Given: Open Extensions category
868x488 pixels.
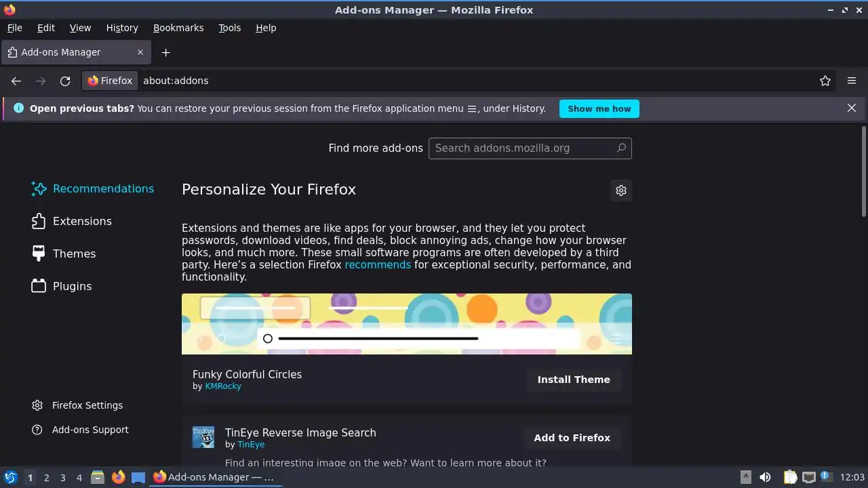Looking at the screenshot, I should point(71,221).
